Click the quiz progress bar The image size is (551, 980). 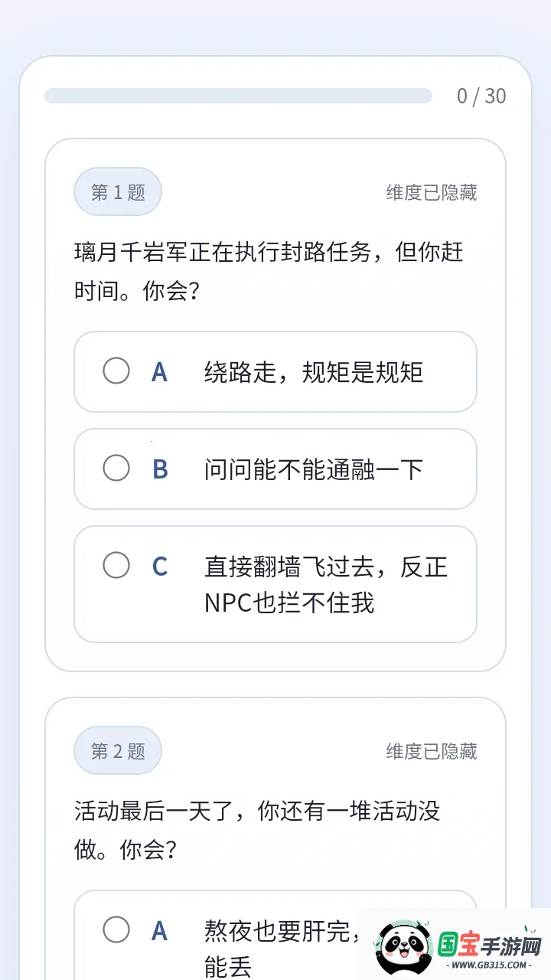(x=238, y=96)
